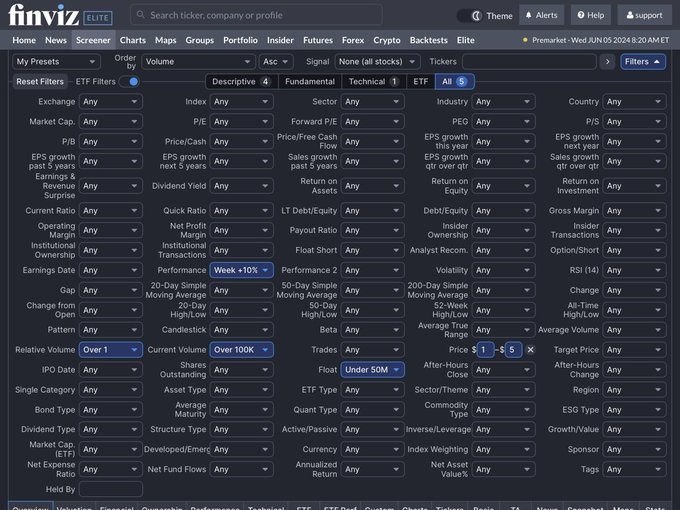Open the RSI (14) dropdown
Screen dimensions: 680x510
634,270
